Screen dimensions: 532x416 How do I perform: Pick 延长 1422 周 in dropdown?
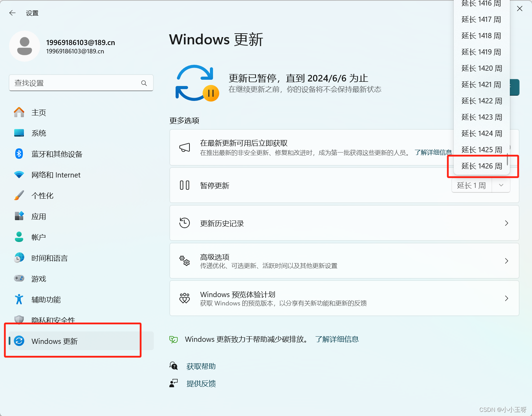(481, 101)
